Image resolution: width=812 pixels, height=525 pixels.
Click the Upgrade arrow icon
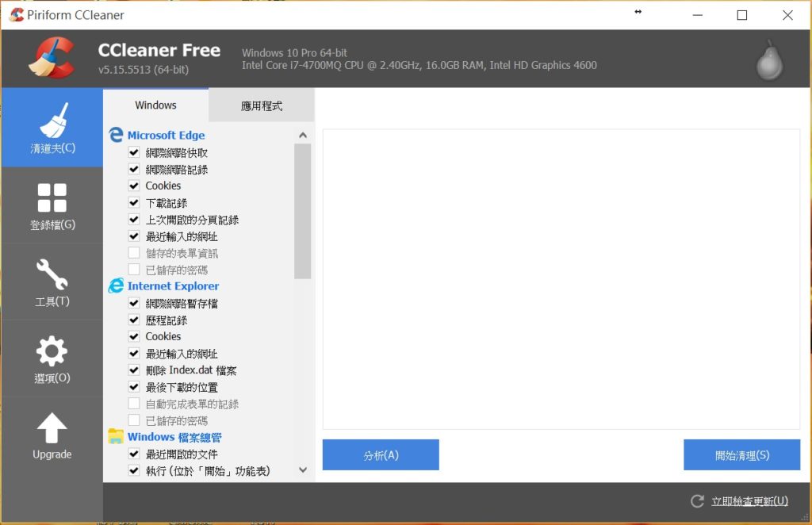(x=52, y=427)
